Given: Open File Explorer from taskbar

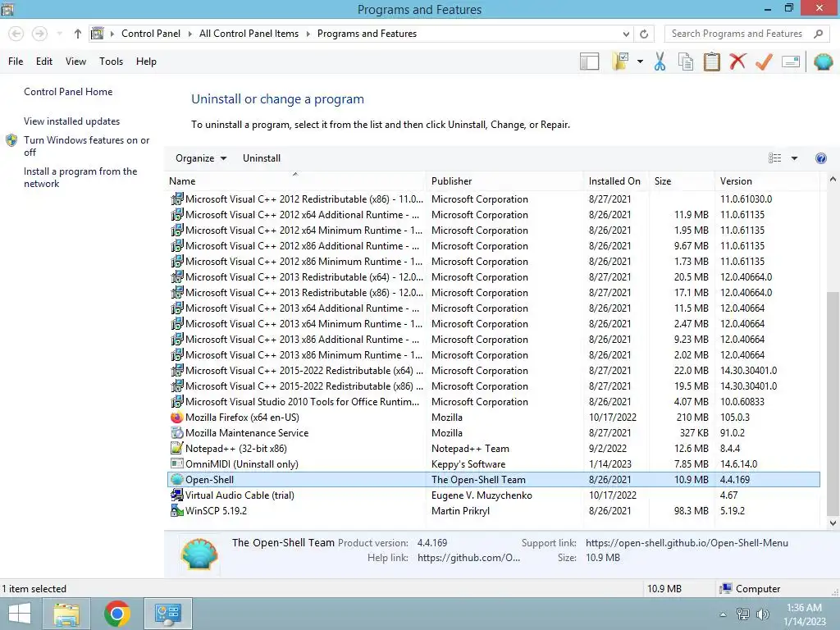Looking at the screenshot, I should click(66, 614).
